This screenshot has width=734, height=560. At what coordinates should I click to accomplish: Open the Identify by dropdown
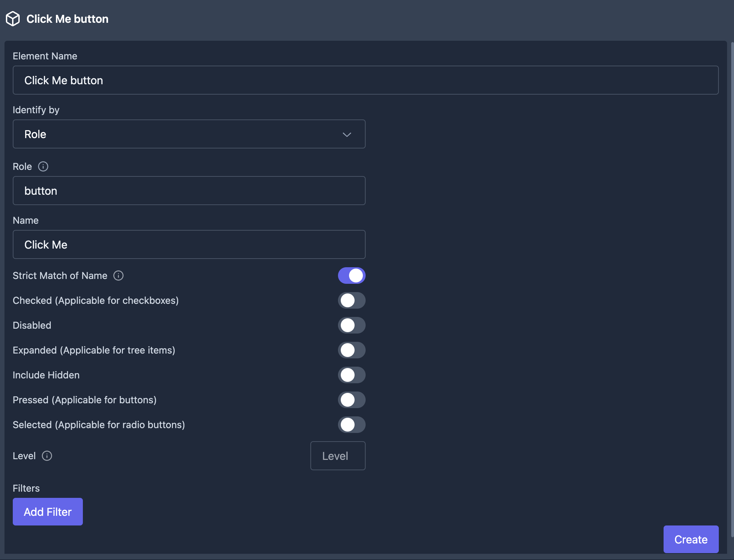[189, 134]
